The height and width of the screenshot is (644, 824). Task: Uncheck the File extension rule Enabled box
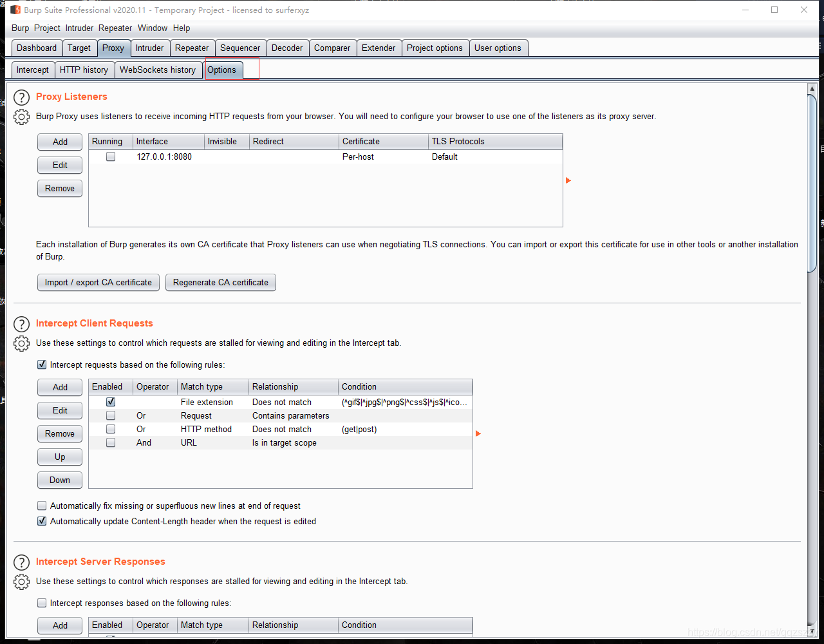pyautogui.click(x=111, y=402)
